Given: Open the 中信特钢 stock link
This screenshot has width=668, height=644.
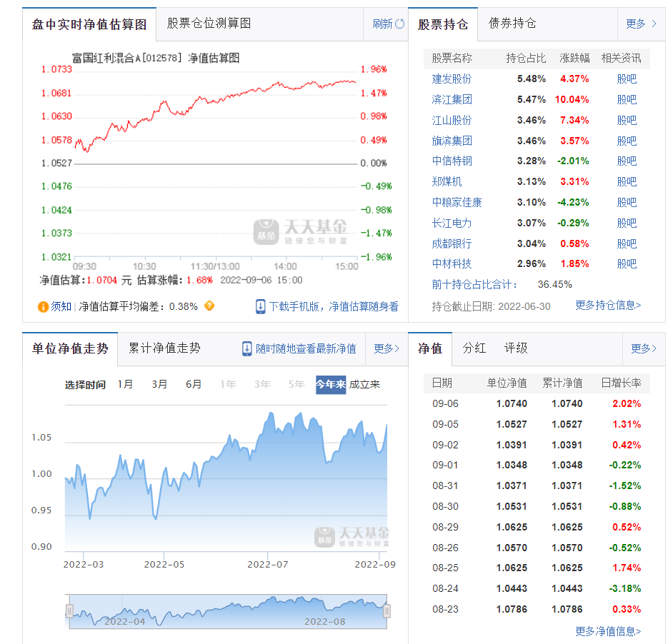Looking at the screenshot, I should tap(452, 161).
